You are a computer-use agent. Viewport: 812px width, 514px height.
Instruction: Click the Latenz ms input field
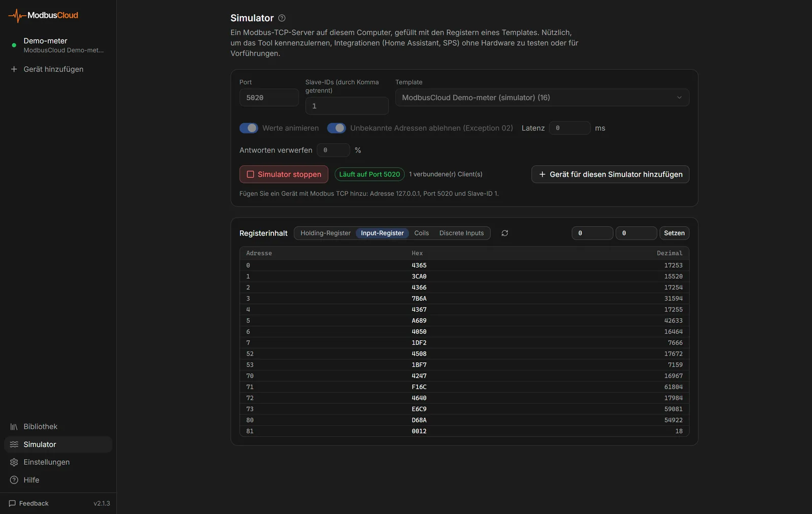tap(569, 128)
